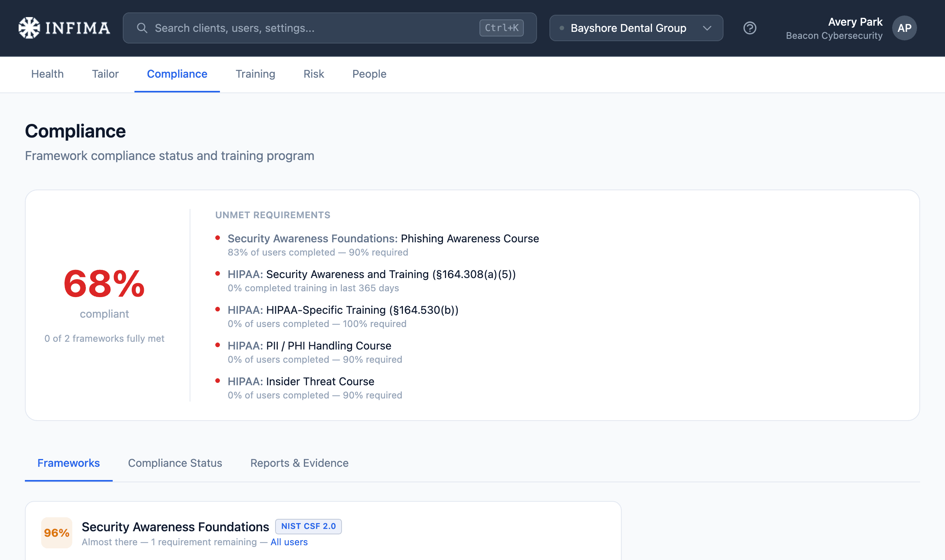Click the PII / PHI Handling Course requirement
The image size is (945, 560).
pos(309,346)
